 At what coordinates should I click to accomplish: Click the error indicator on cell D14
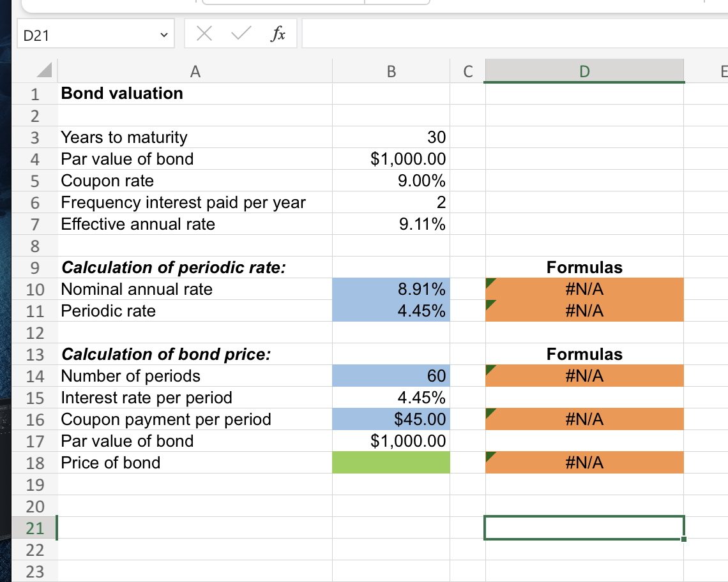point(489,369)
